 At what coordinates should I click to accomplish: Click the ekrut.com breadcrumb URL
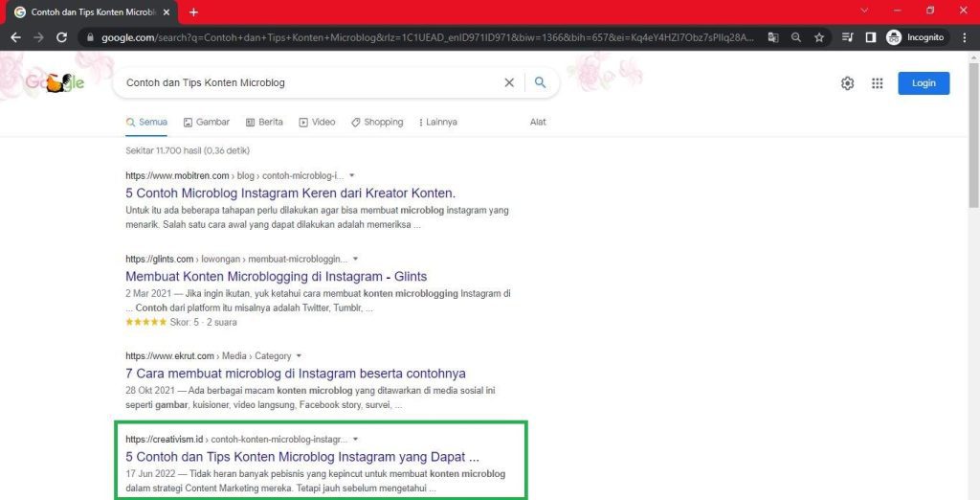(208, 355)
